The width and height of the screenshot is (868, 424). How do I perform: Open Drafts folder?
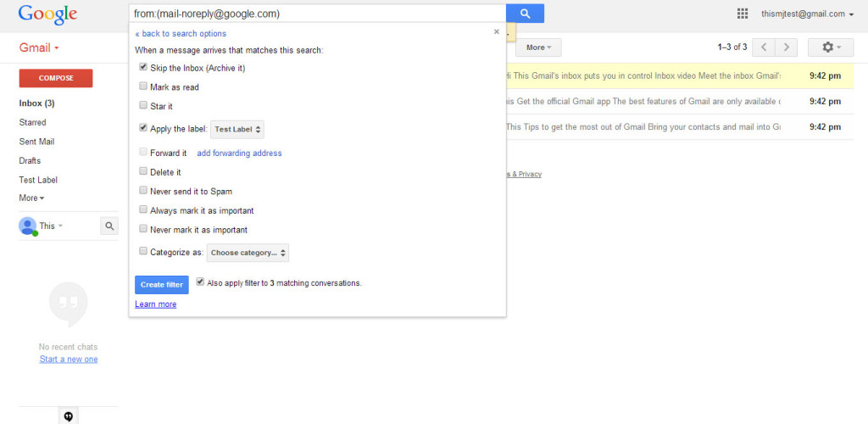30,160
